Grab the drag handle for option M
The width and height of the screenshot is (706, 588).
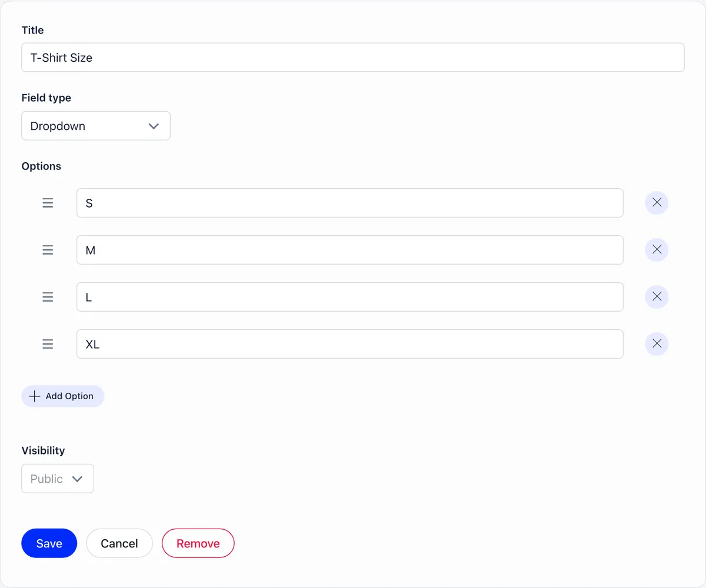click(48, 250)
